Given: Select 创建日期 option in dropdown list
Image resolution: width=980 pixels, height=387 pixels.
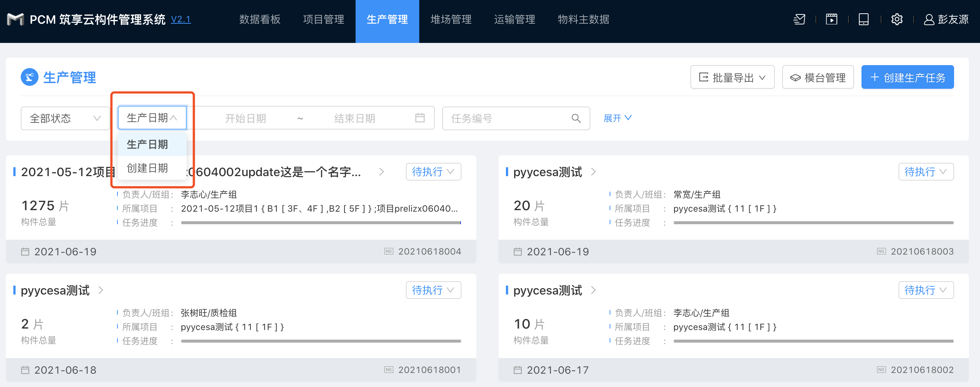Looking at the screenshot, I should (152, 168).
